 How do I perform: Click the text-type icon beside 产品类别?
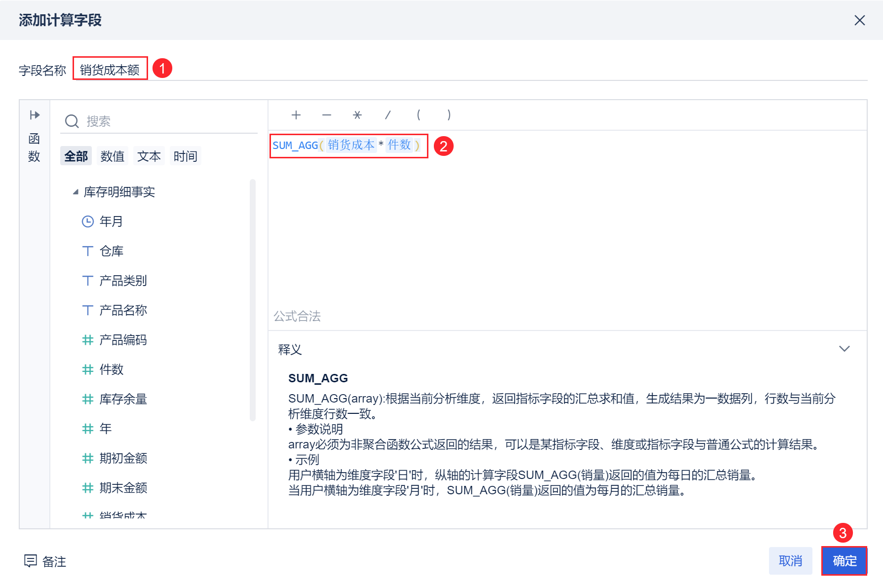[88, 281]
